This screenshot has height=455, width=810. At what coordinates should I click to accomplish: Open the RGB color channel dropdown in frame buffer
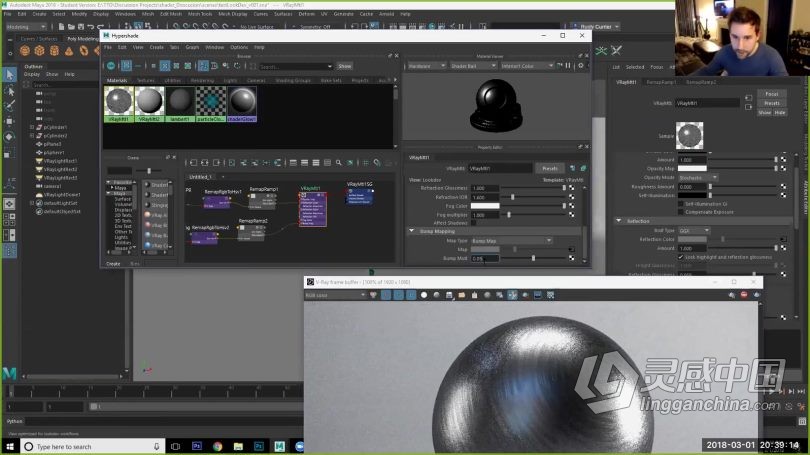pyautogui.click(x=335, y=295)
